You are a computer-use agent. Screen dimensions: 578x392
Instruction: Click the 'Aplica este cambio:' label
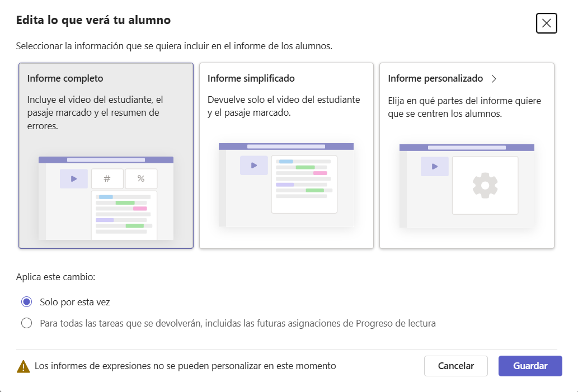[x=55, y=277]
